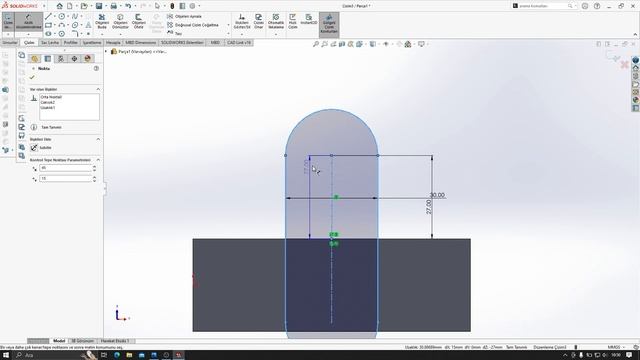The height and width of the screenshot is (360, 640).
Task: Click the Zoom to Area magnifier icon
Action: coord(324,44)
